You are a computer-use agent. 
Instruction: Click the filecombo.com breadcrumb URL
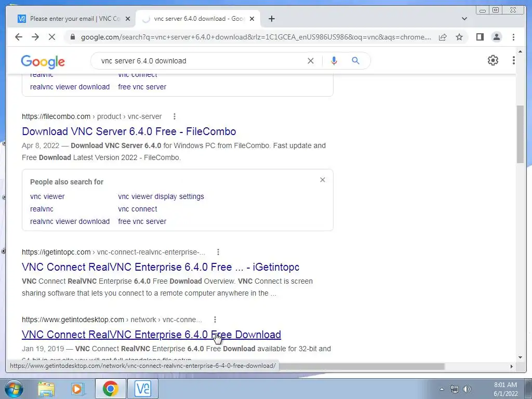tap(91, 116)
